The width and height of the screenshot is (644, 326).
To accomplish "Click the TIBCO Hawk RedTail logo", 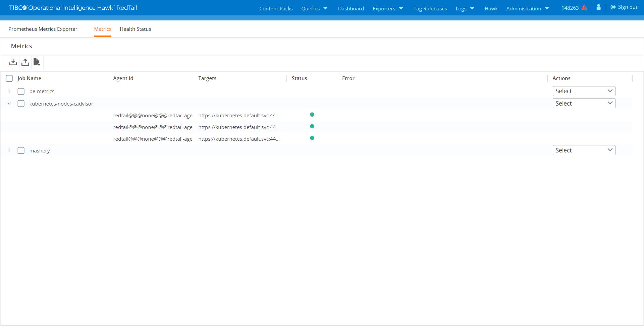I will coord(73,8).
